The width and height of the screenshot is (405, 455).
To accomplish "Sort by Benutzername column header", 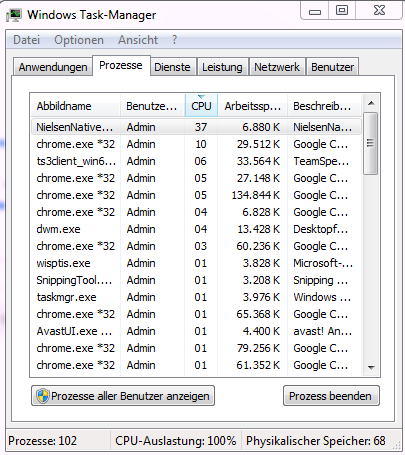I will tap(152, 106).
